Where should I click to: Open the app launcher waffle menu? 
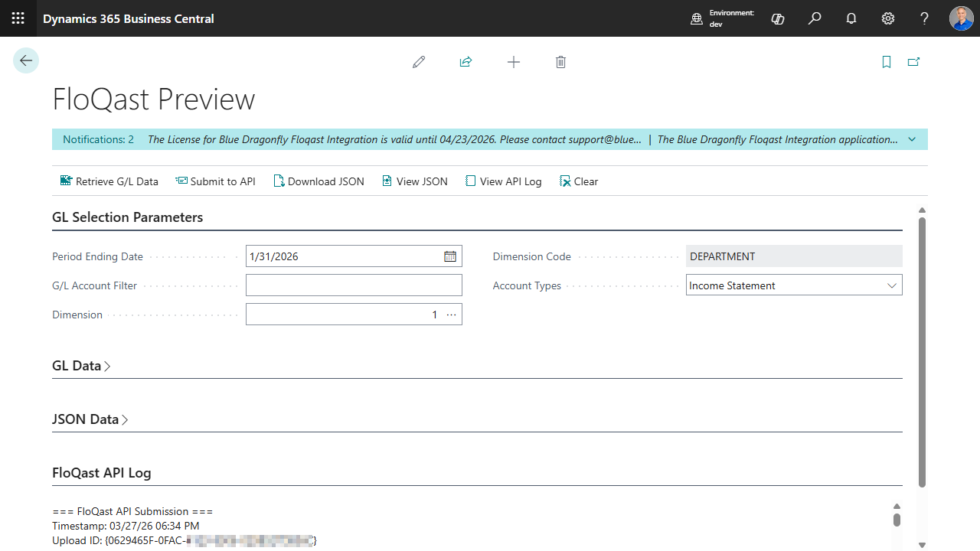[x=18, y=18]
